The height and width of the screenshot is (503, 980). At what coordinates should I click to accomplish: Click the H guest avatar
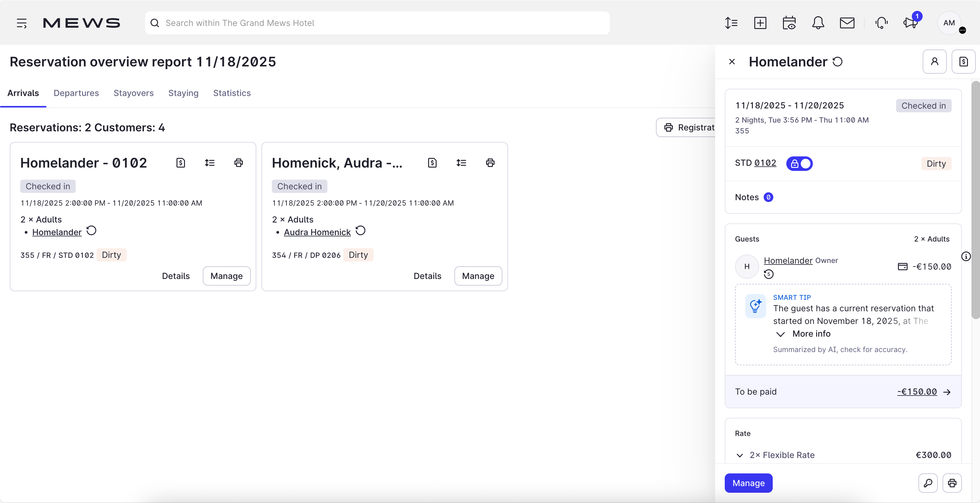[747, 266]
